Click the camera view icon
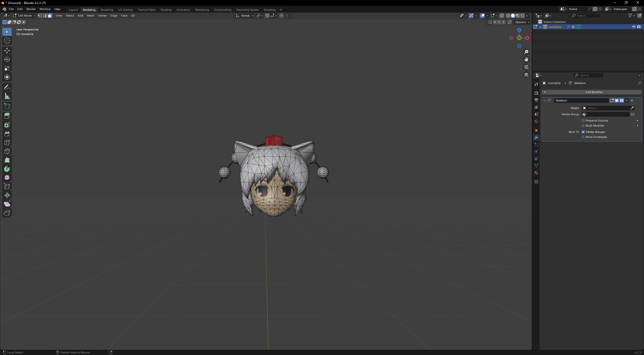Image resolution: width=644 pixels, height=355 pixels. [526, 67]
